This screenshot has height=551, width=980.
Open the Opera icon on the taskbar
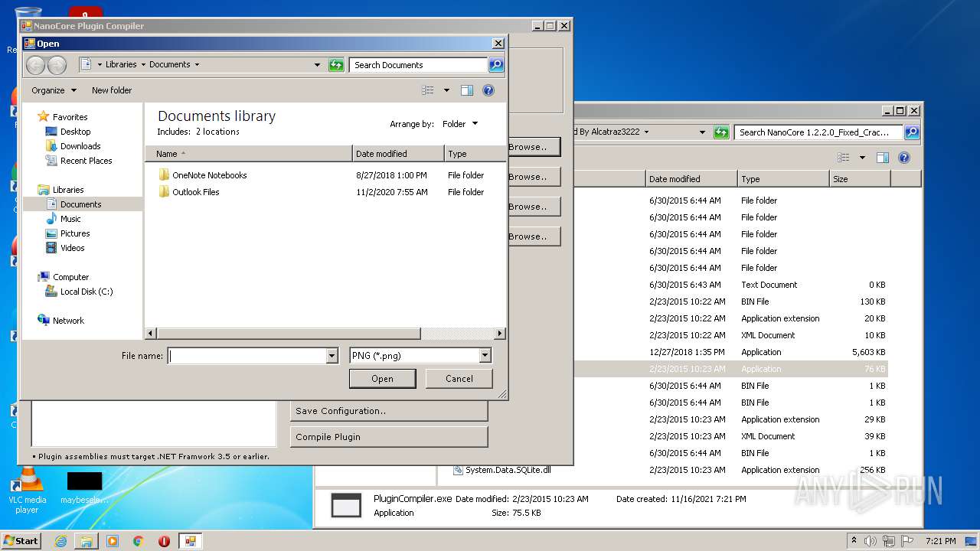(164, 541)
